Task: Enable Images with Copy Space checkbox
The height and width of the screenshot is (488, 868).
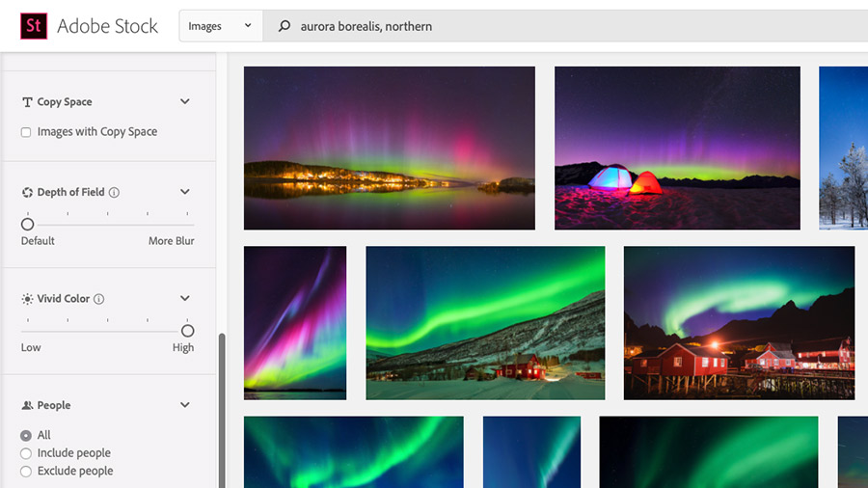Action: [26, 132]
